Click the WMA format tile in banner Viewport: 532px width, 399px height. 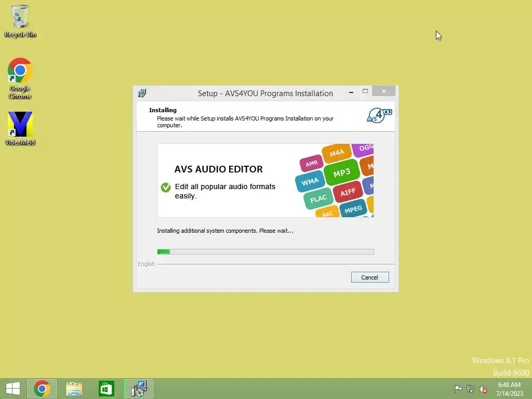[310, 182]
